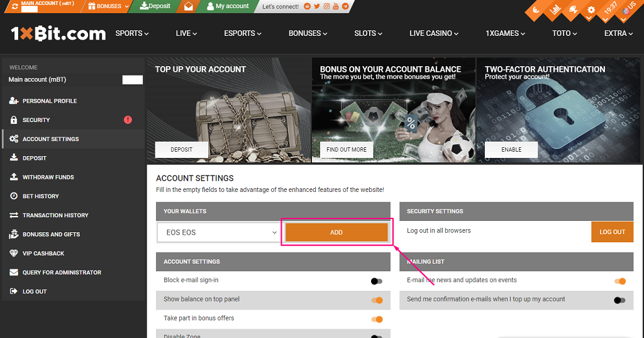The image size is (644, 338).
Task: Toggle Block e-mail sign-in switch
Action: point(377,281)
